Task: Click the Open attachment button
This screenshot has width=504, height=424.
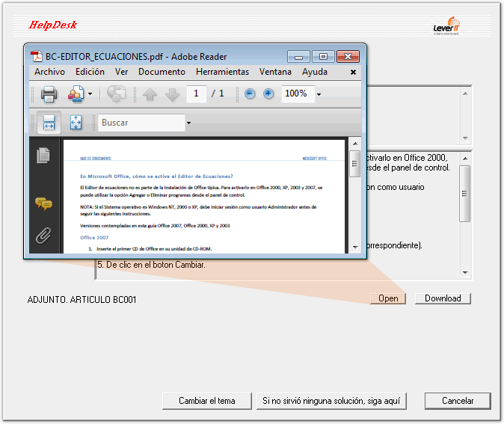Action: tap(388, 298)
